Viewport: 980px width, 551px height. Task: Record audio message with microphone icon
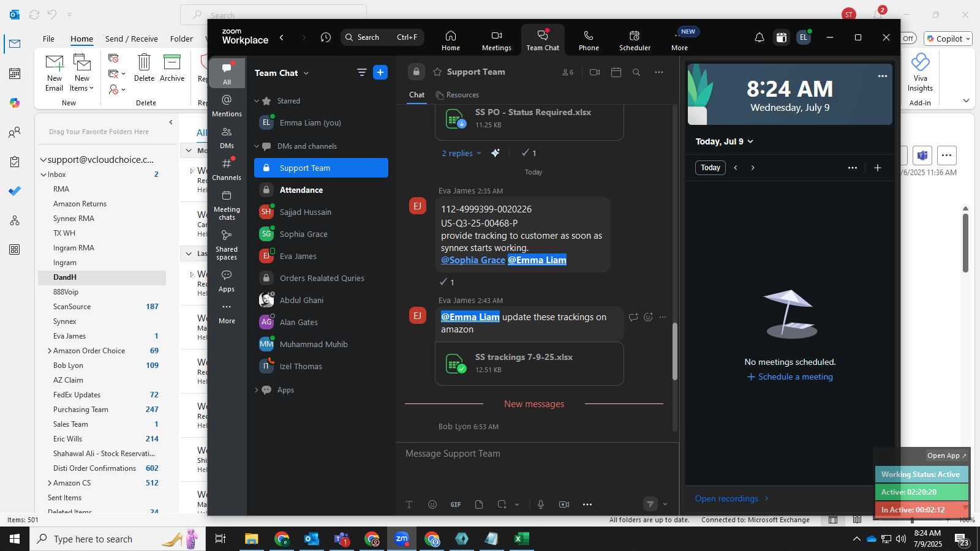tap(541, 504)
